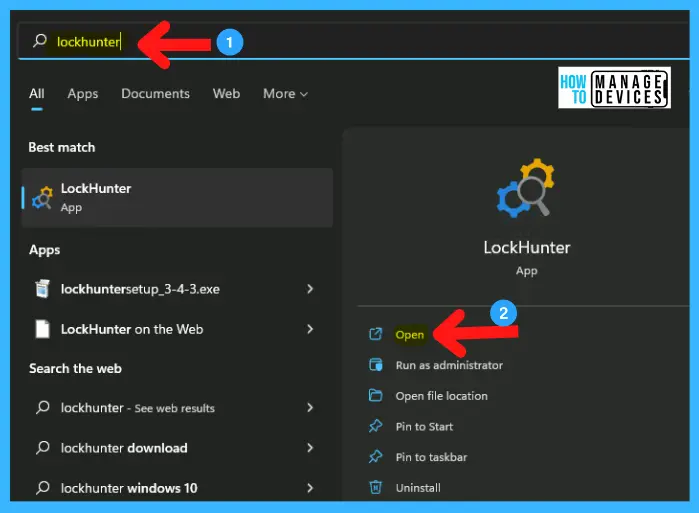Image resolution: width=699 pixels, height=513 pixels.
Task: Switch to the Apps tab
Action: click(82, 94)
